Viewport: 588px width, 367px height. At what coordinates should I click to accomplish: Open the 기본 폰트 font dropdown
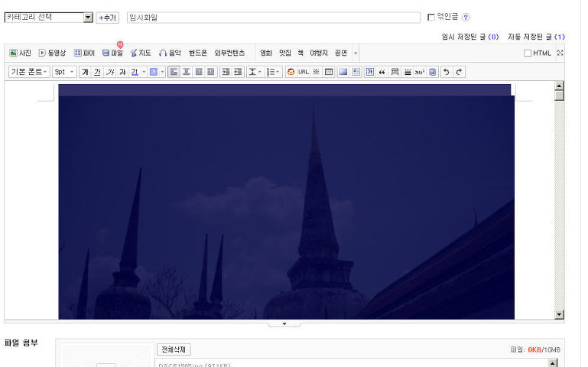[29, 72]
